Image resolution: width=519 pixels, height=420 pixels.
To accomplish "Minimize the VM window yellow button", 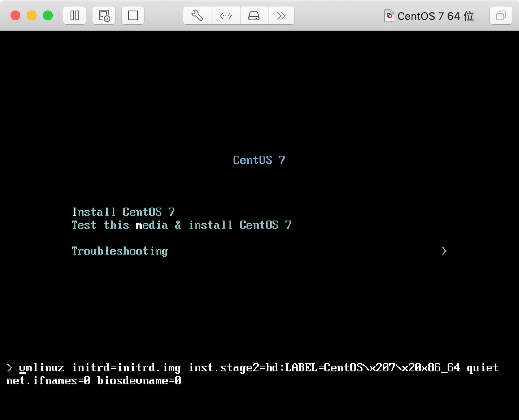I will 32,15.
